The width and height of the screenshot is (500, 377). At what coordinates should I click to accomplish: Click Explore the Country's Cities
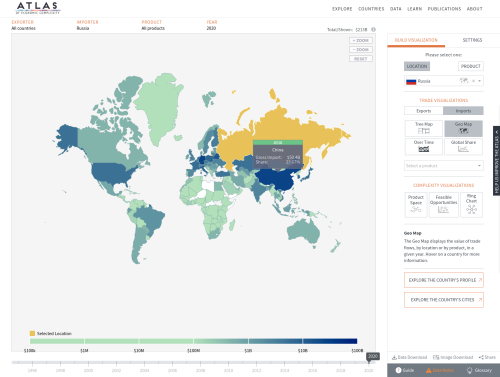(444, 300)
